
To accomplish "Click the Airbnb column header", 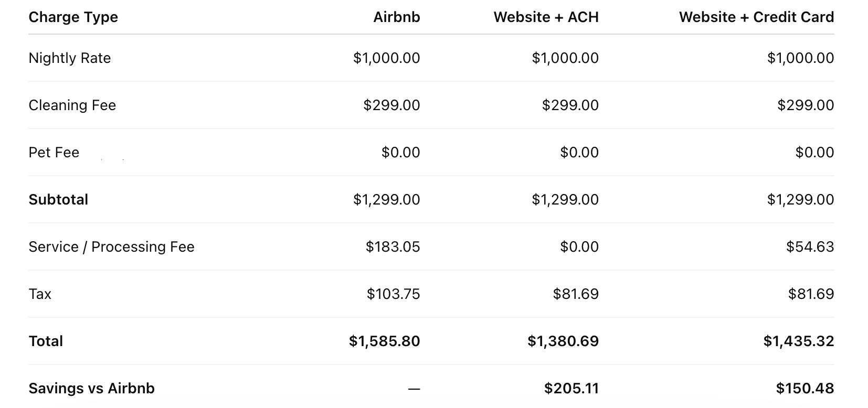I will pyautogui.click(x=396, y=17).
